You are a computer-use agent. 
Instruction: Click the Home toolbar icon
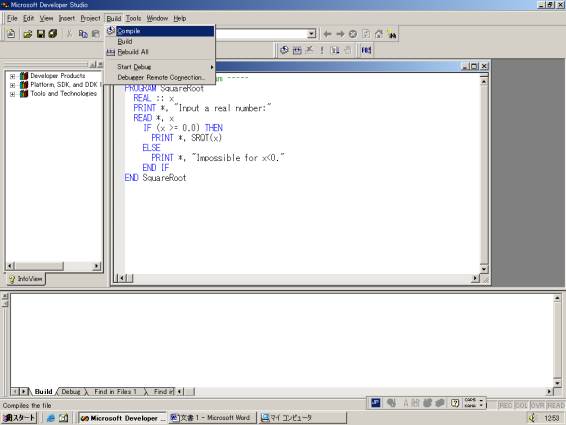pos(379,34)
